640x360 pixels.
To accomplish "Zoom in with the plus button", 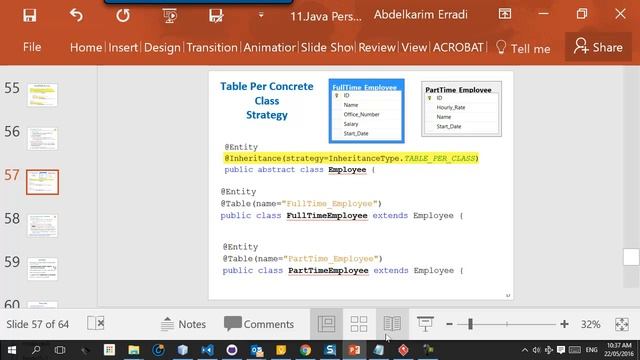I will coord(564,324).
